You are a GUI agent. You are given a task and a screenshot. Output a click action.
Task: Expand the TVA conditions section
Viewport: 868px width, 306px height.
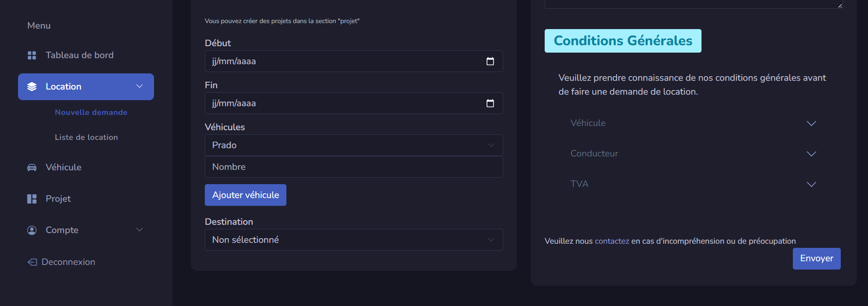693,184
